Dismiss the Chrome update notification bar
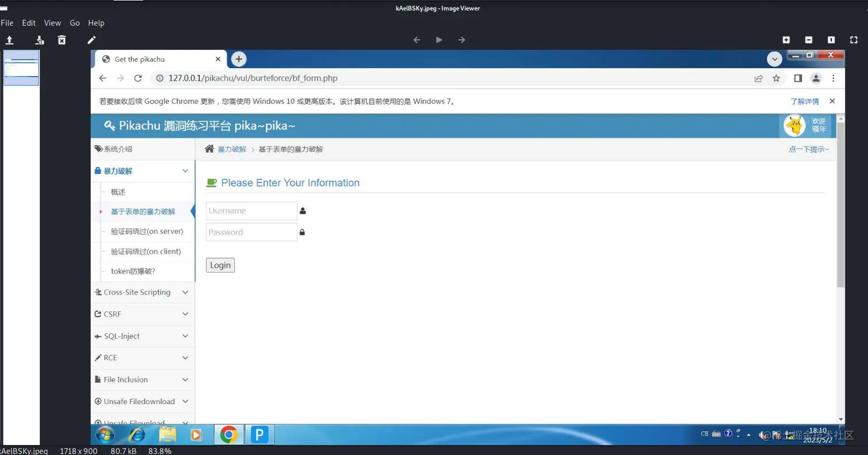 pos(832,101)
